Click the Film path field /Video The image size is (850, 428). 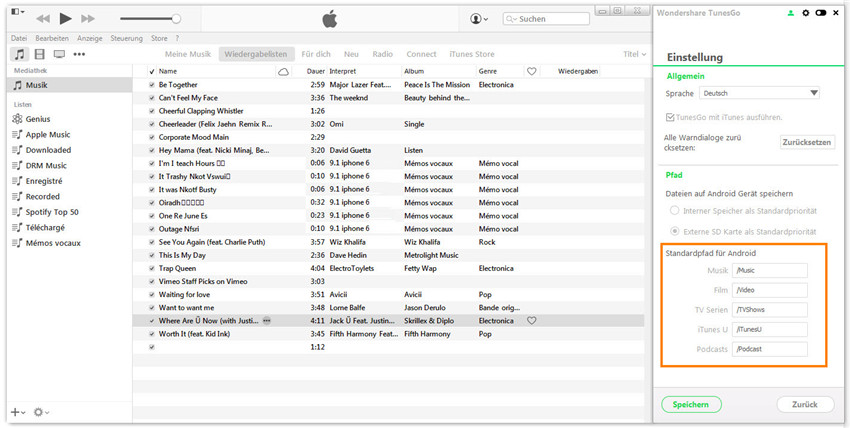(770, 290)
